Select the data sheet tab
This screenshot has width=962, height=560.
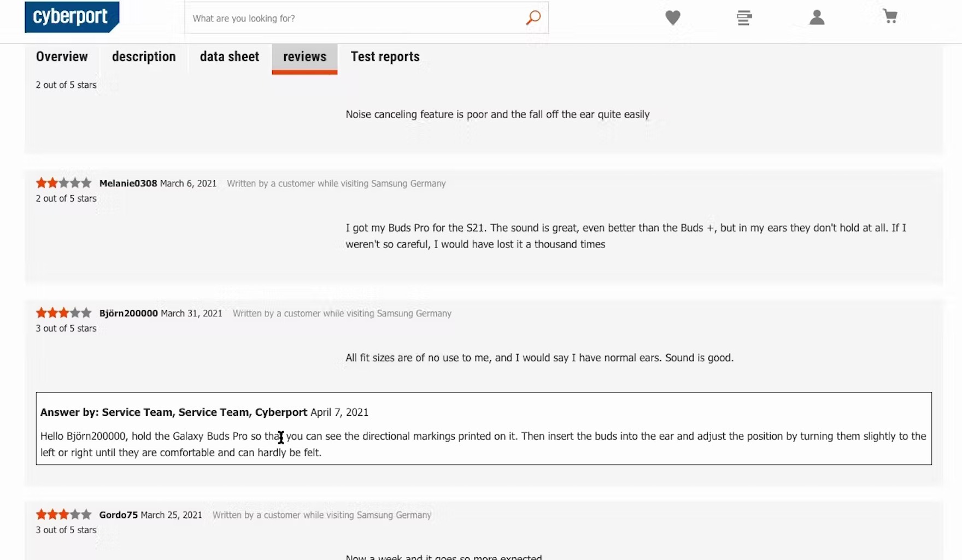[x=230, y=57]
